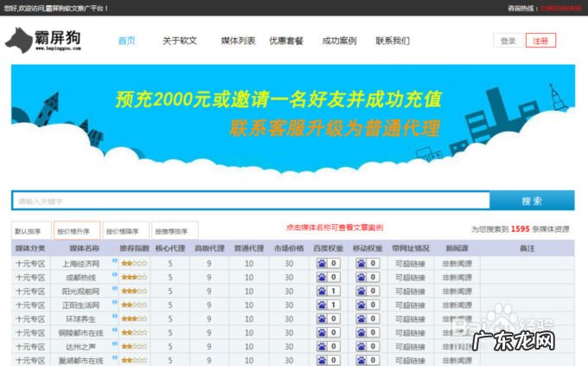Click 可超链接 cell in 成都热线 row
The width and height of the screenshot is (588, 366).
coord(410,278)
